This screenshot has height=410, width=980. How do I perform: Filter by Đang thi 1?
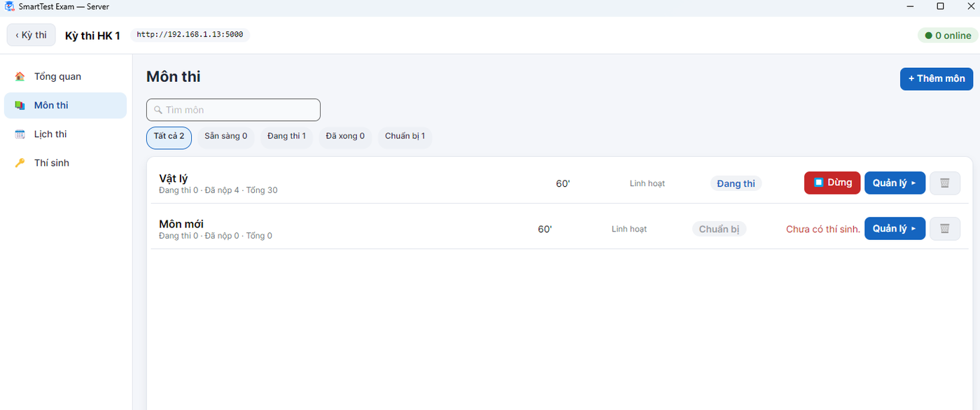pyautogui.click(x=286, y=136)
